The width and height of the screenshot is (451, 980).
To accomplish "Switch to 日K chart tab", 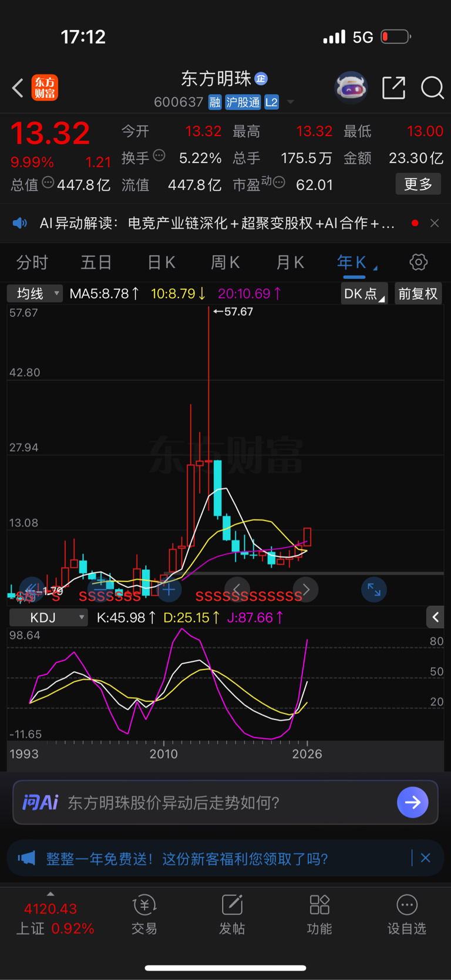I will pos(161,262).
